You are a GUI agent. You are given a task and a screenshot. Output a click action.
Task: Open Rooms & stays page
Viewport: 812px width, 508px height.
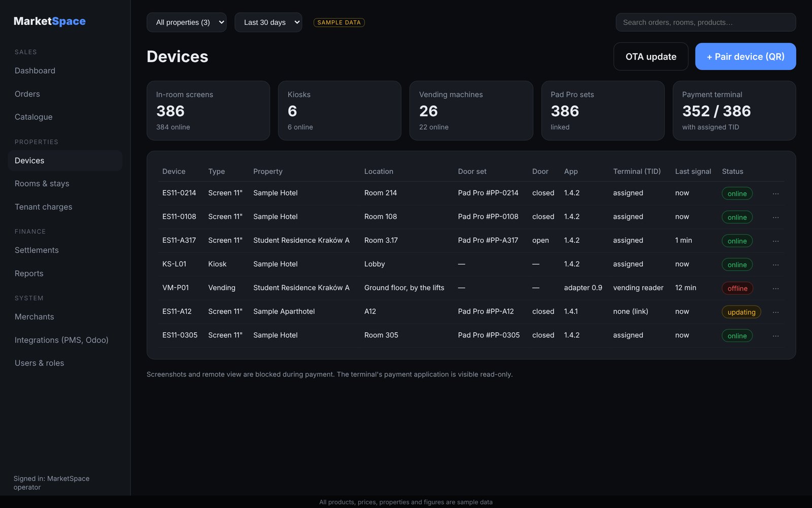coord(65,183)
